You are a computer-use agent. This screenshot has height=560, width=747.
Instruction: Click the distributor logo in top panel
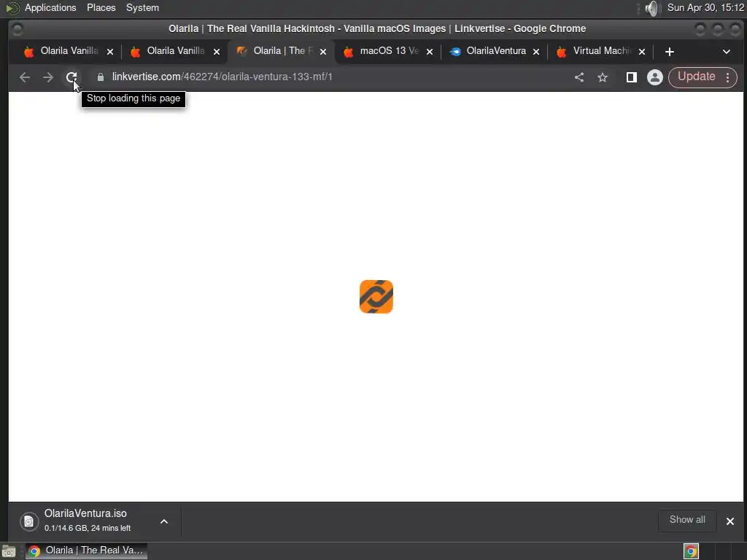tap(12, 8)
